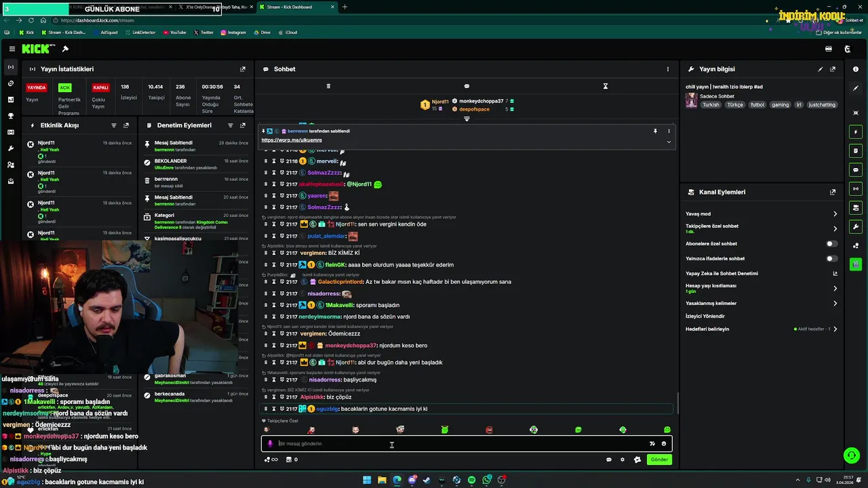Image resolution: width=868 pixels, height=488 pixels.
Task: Expand the pinned message with the down chevron
Action: (669, 142)
